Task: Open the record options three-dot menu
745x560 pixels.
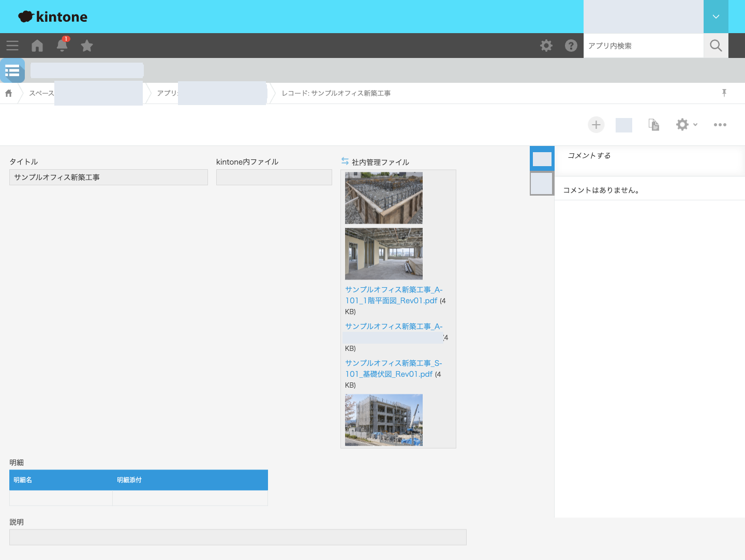Action: click(720, 125)
